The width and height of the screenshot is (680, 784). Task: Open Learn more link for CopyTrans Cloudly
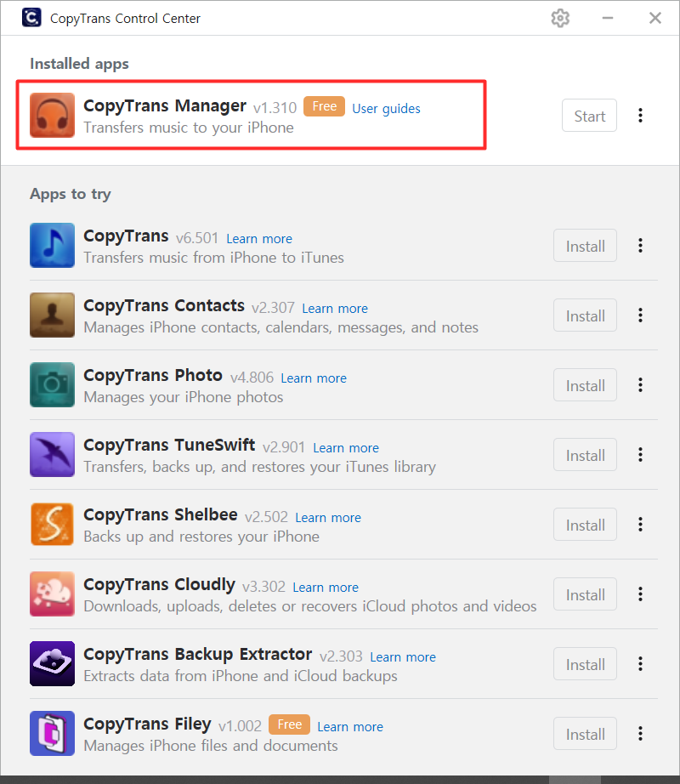tap(326, 588)
